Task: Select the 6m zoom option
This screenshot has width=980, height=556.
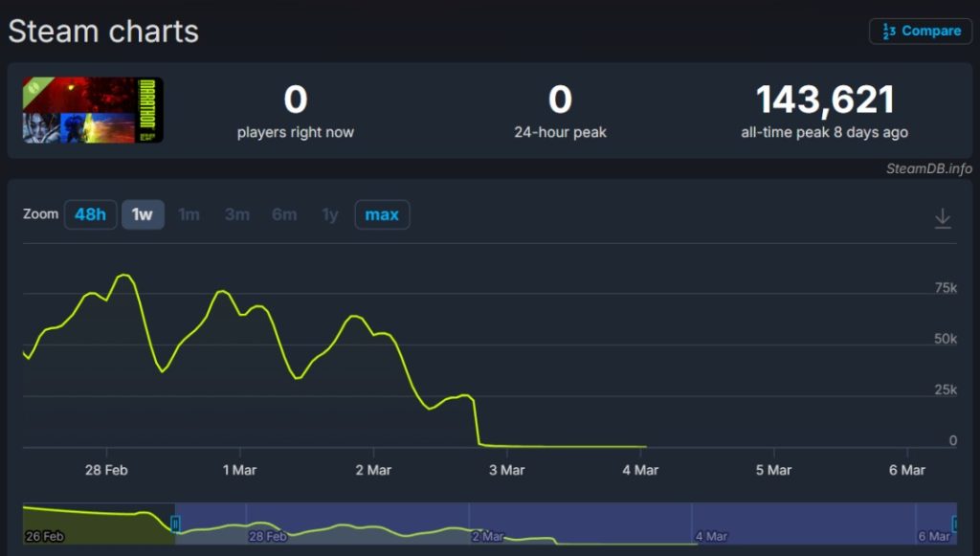Action: pos(284,214)
